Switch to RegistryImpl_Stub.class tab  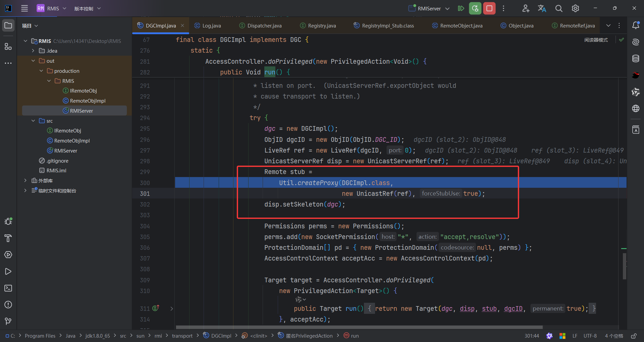384,25
